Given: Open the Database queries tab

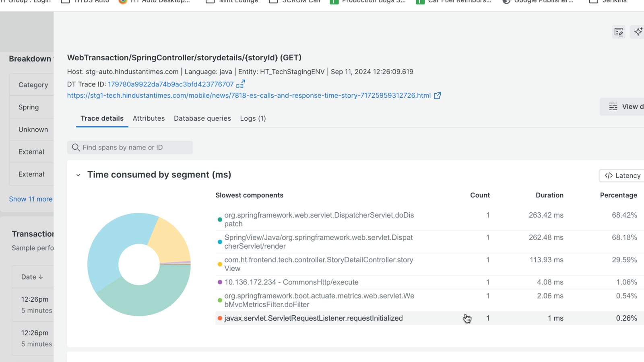Looking at the screenshot, I should [x=202, y=118].
